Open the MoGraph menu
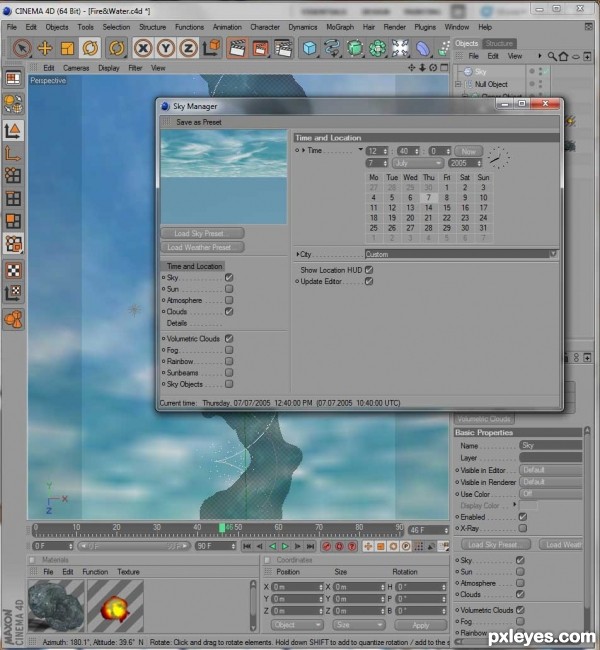Viewport: 600px width, 650px height. pos(340,27)
